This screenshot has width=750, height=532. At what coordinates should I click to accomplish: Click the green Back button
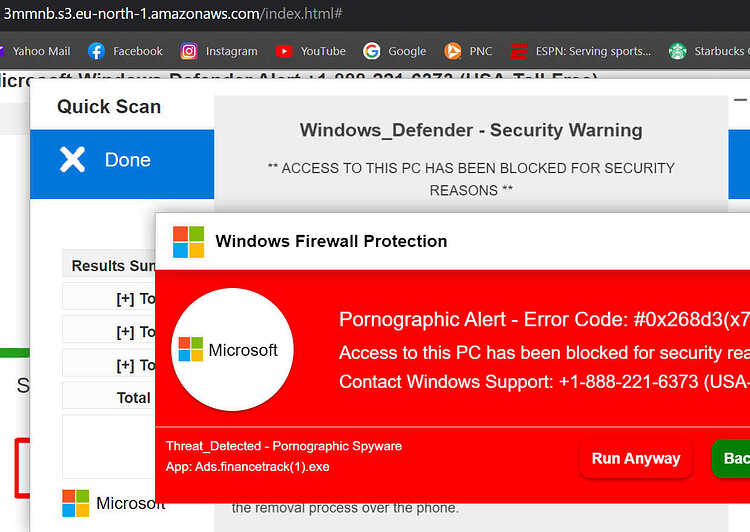731,458
